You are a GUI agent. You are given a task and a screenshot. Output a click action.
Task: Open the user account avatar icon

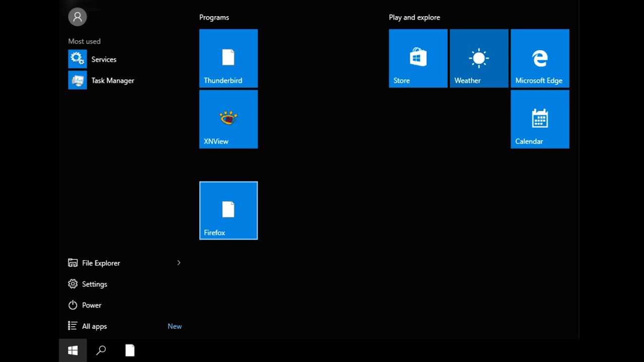click(x=77, y=17)
